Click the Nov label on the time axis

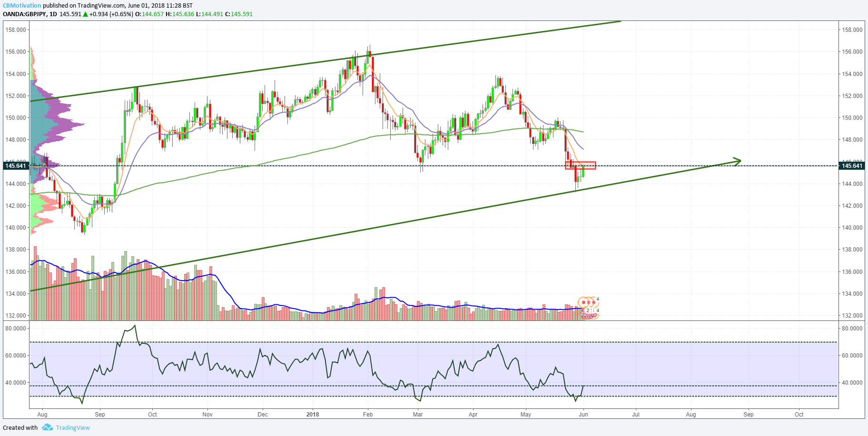click(207, 415)
